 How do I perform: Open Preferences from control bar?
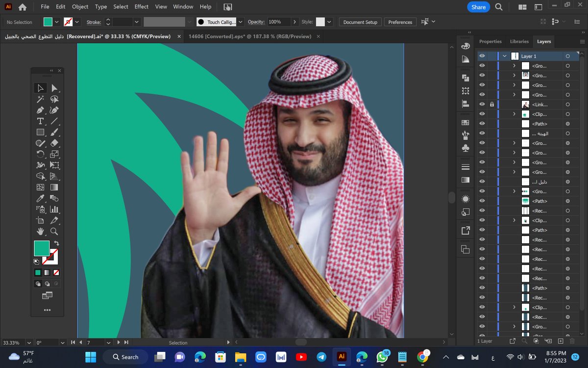(x=400, y=22)
